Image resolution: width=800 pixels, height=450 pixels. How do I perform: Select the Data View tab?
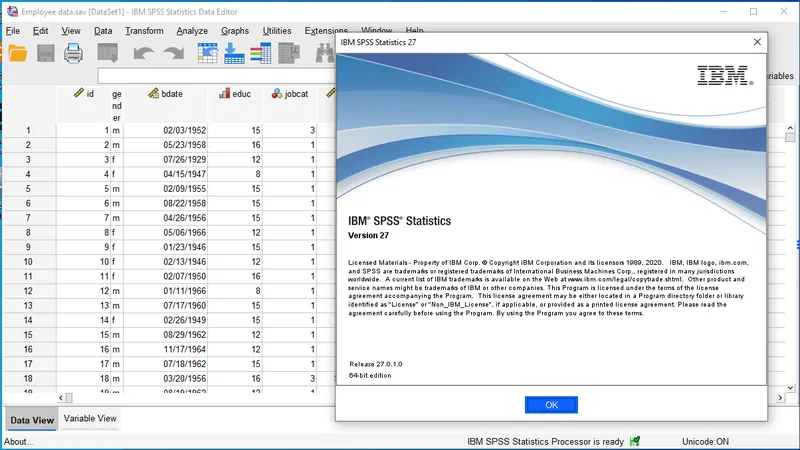(32, 420)
